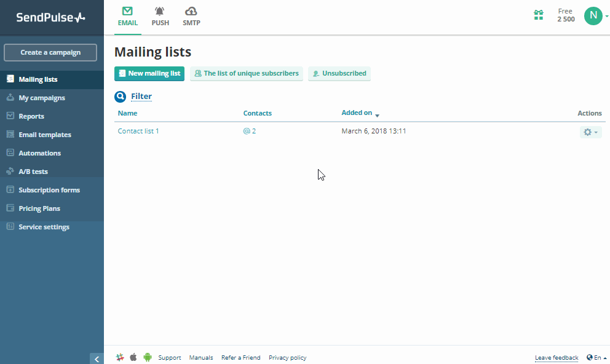Open the Automations section
The height and width of the screenshot is (364, 610).
pyautogui.click(x=39, y=152)
